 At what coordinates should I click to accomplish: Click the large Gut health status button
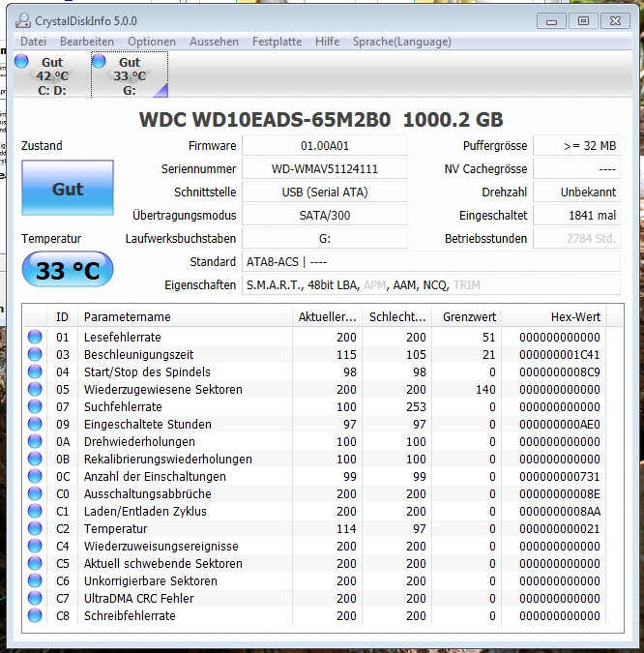(x=68, y=188)
